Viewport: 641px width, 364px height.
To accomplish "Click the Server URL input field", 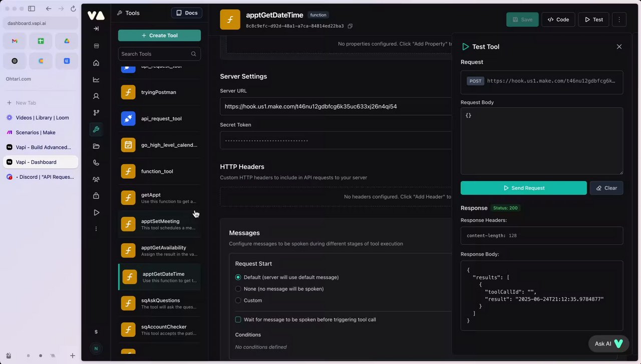I will (336, 107).
